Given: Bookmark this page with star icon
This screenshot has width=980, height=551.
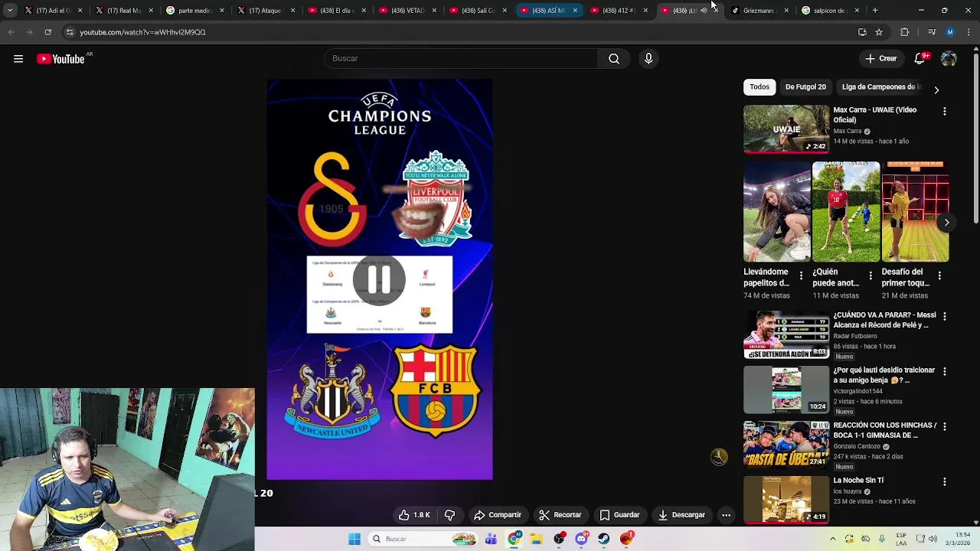Looking at the screenshot, I should point(879,32).
